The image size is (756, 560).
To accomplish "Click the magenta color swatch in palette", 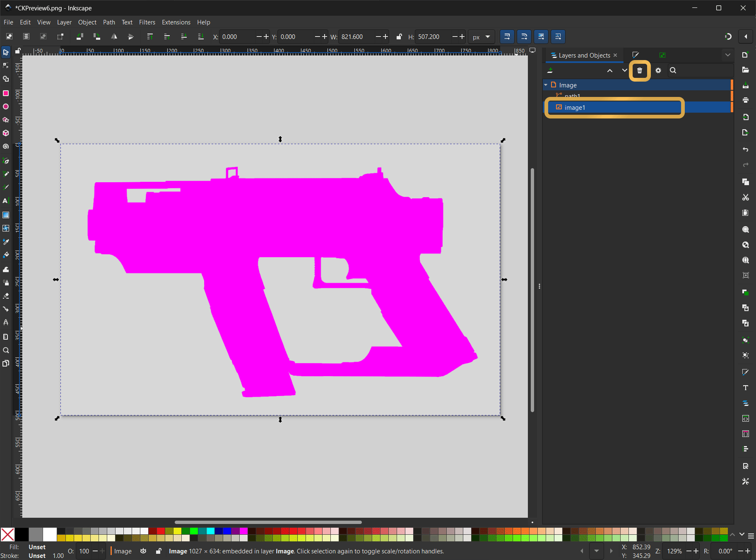I will 243,531.
